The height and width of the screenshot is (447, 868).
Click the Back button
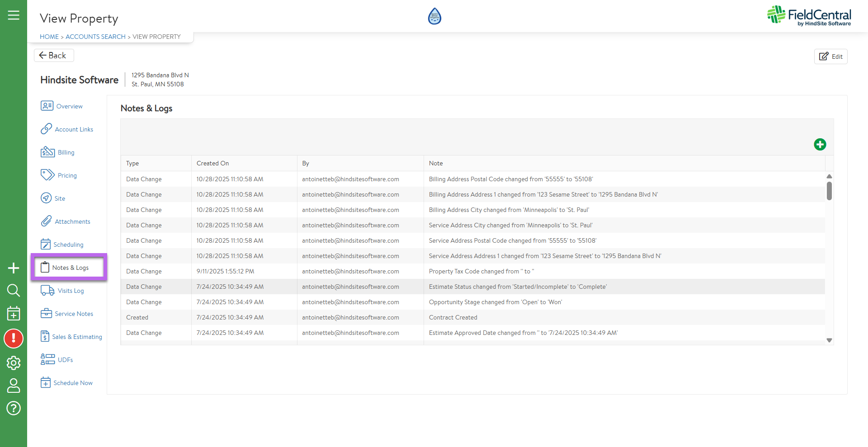tap(53, 56)
